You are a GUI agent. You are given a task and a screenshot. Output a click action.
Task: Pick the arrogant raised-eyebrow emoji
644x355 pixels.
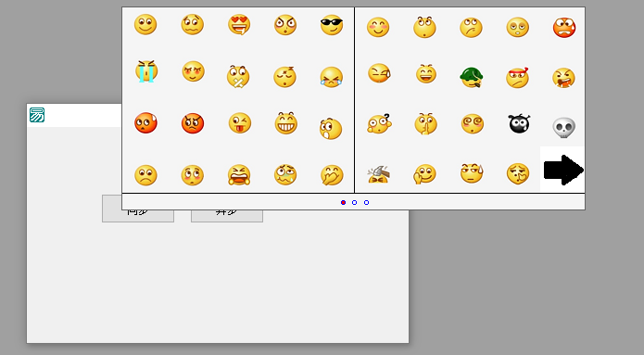[x=471, y=28]
